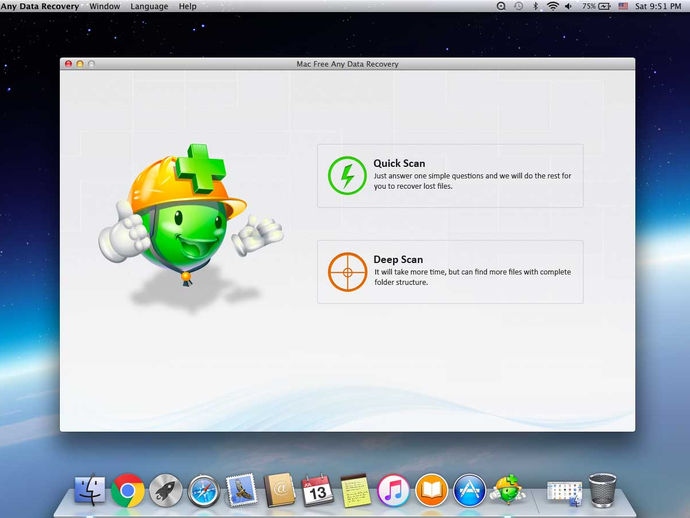Click the 'It will take more time' description
This screenshot has height=518, width=690.
(473, 277)
